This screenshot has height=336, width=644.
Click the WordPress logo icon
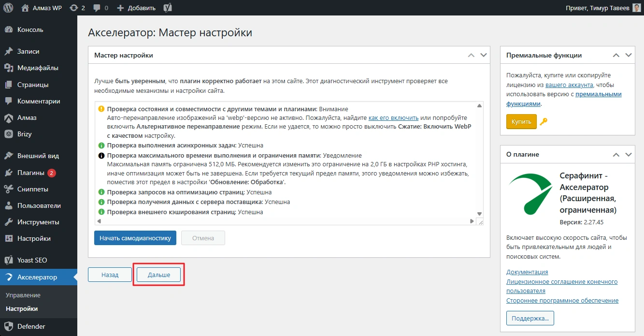(x=8, y=8)
